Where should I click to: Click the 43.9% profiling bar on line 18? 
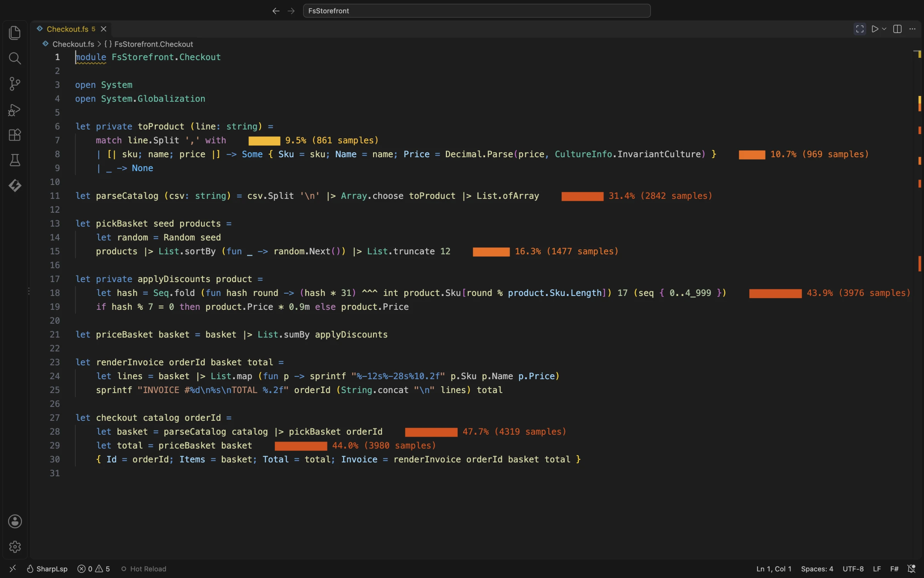[x=775, y=293]
